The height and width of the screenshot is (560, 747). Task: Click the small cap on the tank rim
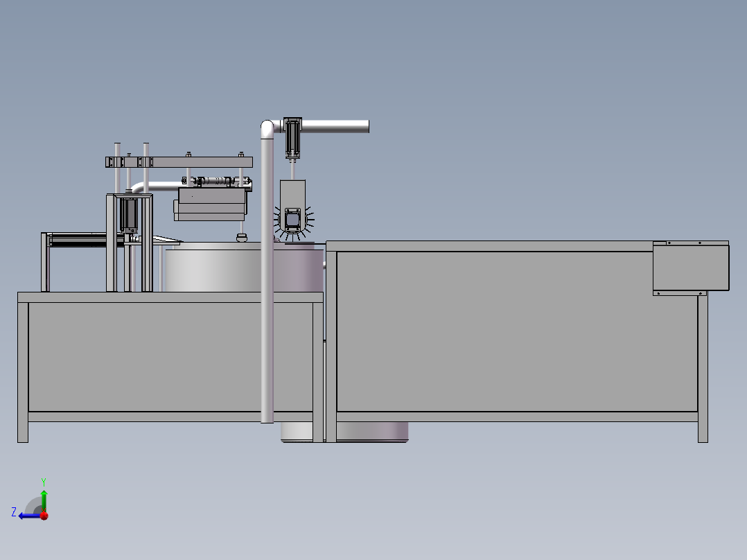pyautogui.click(x=240, y=238)
